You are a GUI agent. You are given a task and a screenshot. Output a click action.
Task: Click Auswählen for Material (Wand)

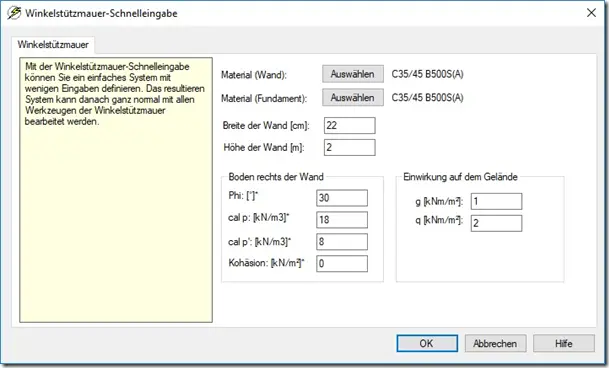353,74
